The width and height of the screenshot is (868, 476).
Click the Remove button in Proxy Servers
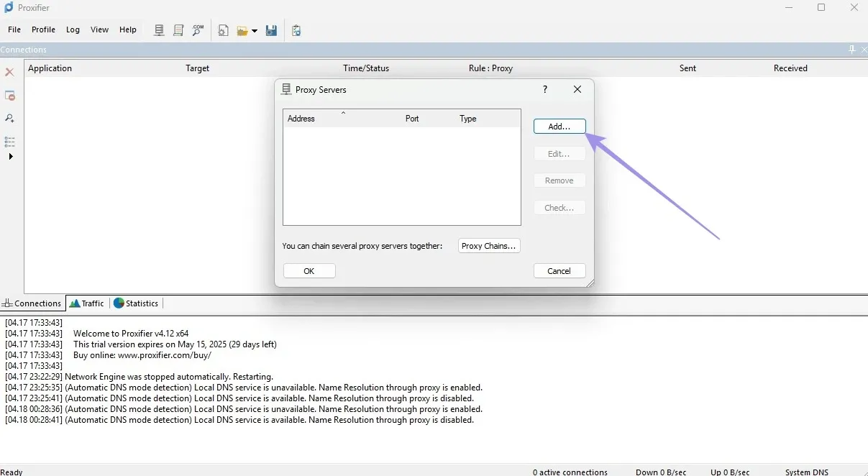(x=559, y=180)
